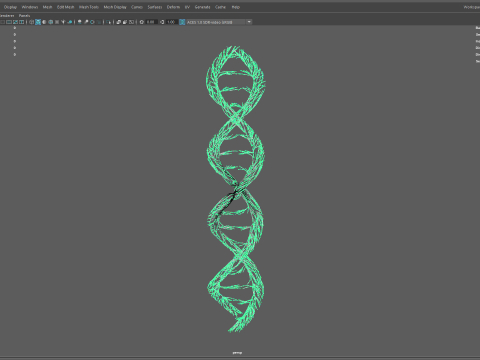Click the textured display checker icon
This screenshot has height=360, width=480.
point(57,22)
